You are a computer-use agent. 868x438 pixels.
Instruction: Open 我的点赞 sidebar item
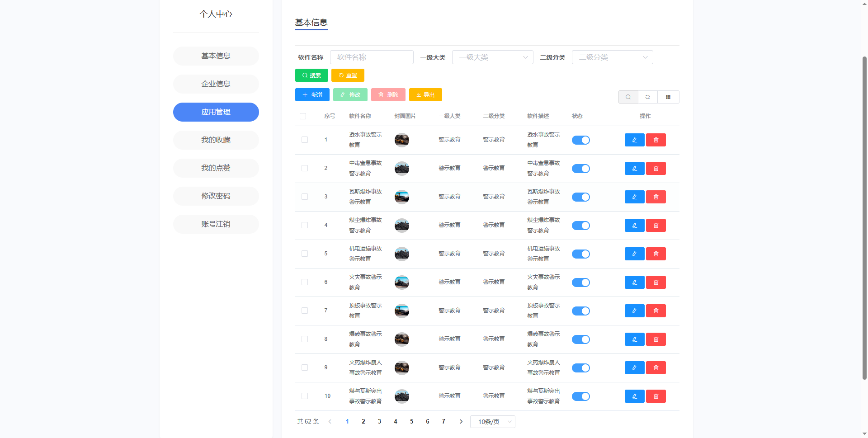pyautogui.click(x=216, y=168)
